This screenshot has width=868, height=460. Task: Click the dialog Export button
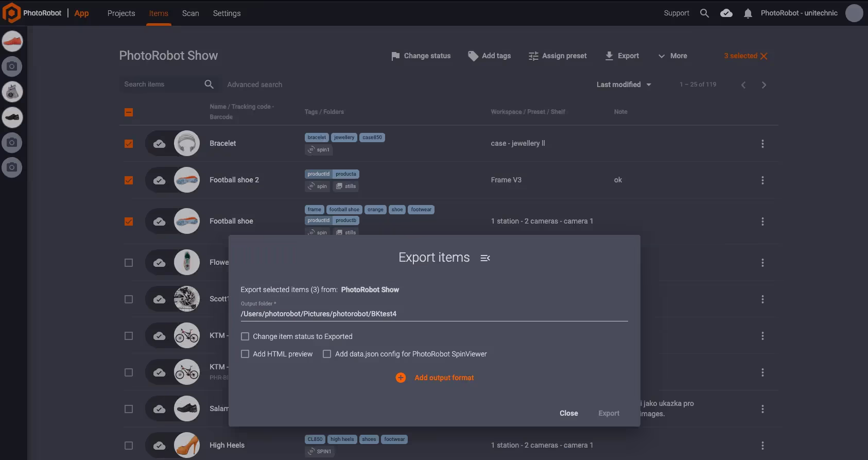(609, 413)
